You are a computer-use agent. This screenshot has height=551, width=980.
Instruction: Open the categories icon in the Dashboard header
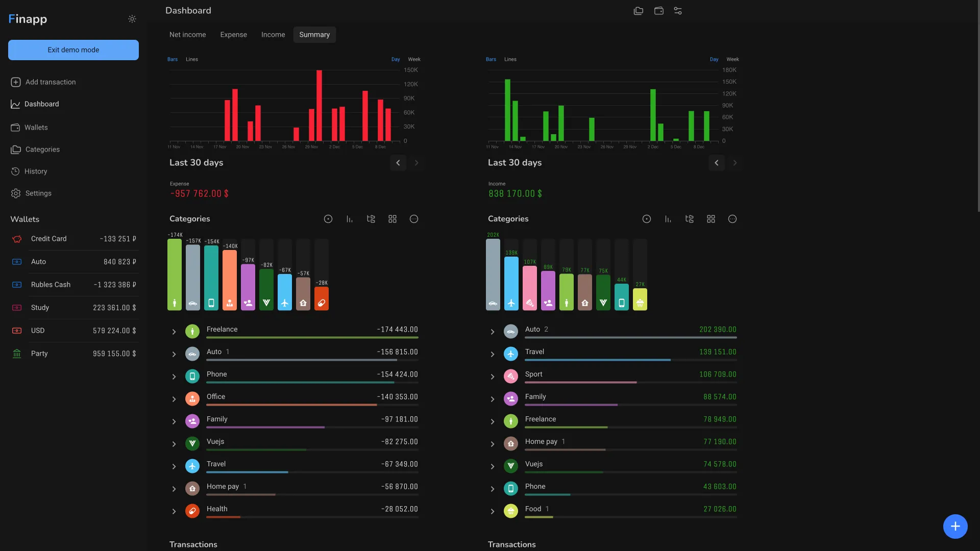[x=639, y=11]
